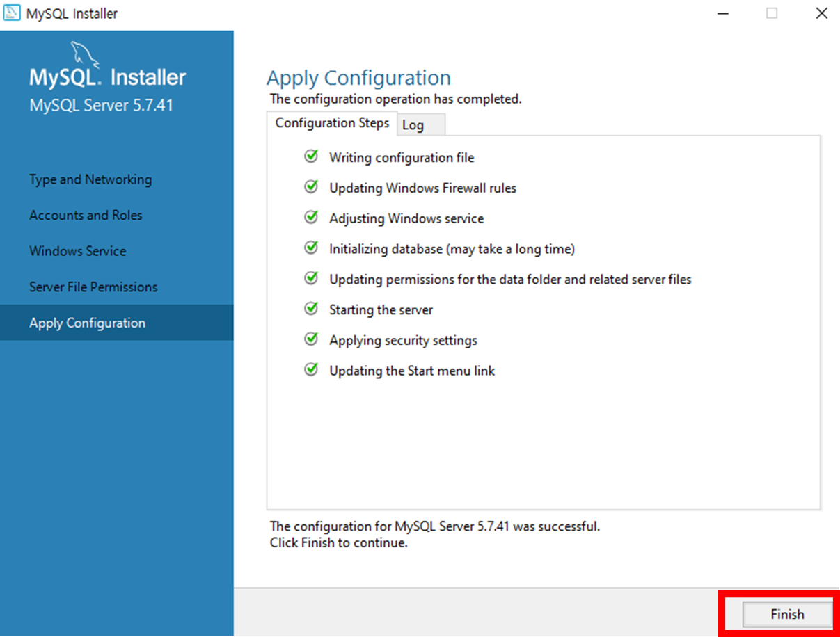Select the Configuration Steps tab
This screenshot has width=840, height=637.
point(332,123)
